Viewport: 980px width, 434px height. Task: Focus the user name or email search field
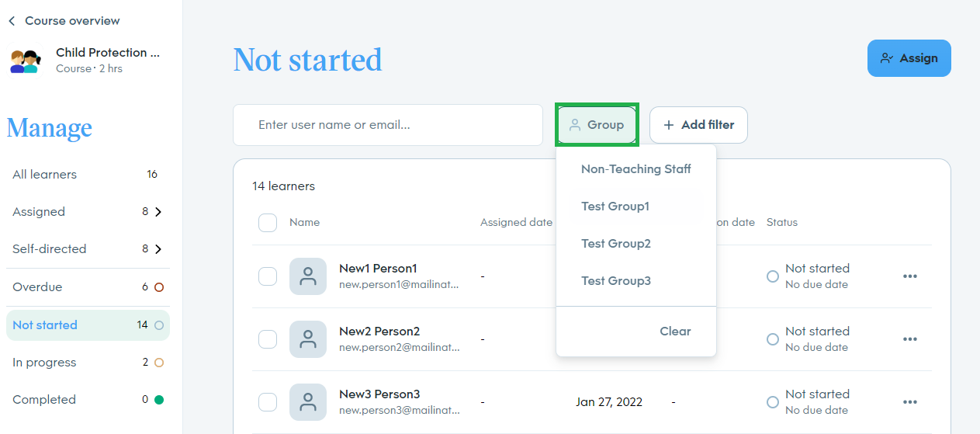coord(388,125)
